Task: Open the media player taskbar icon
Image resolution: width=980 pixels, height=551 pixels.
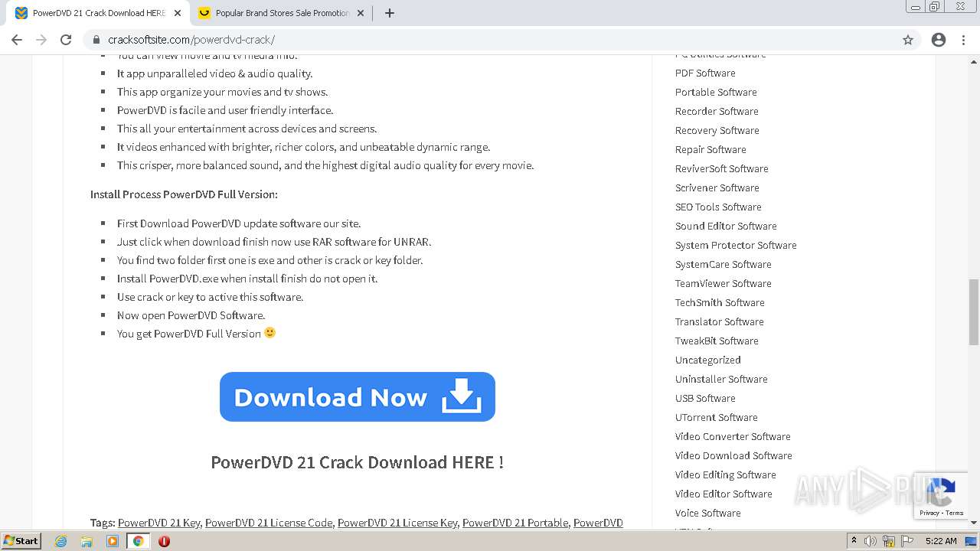Action: point(113,541)
